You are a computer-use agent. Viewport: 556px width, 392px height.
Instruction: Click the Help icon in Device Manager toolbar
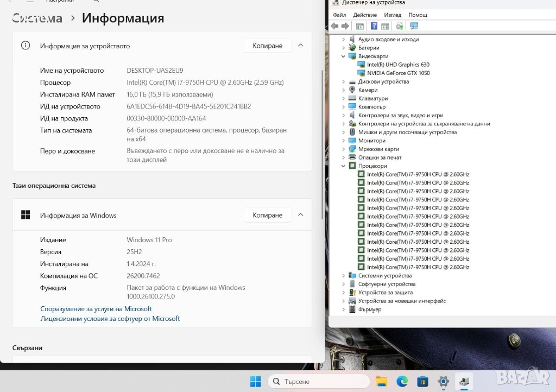[374, 26]
